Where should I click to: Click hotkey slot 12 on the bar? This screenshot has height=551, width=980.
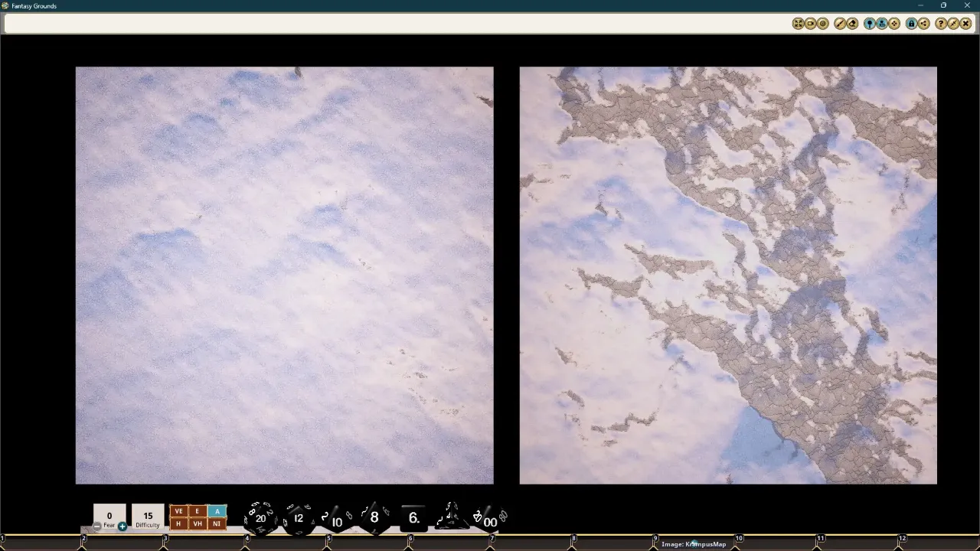point(940,543)
